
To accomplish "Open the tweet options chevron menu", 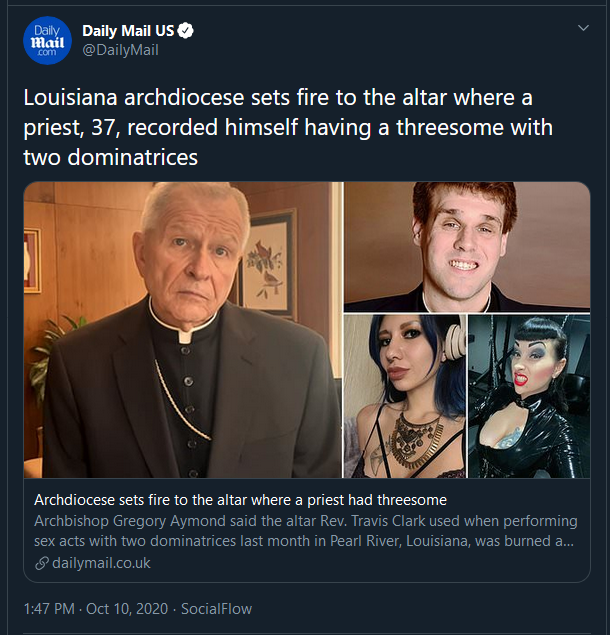I will point(583,28).
